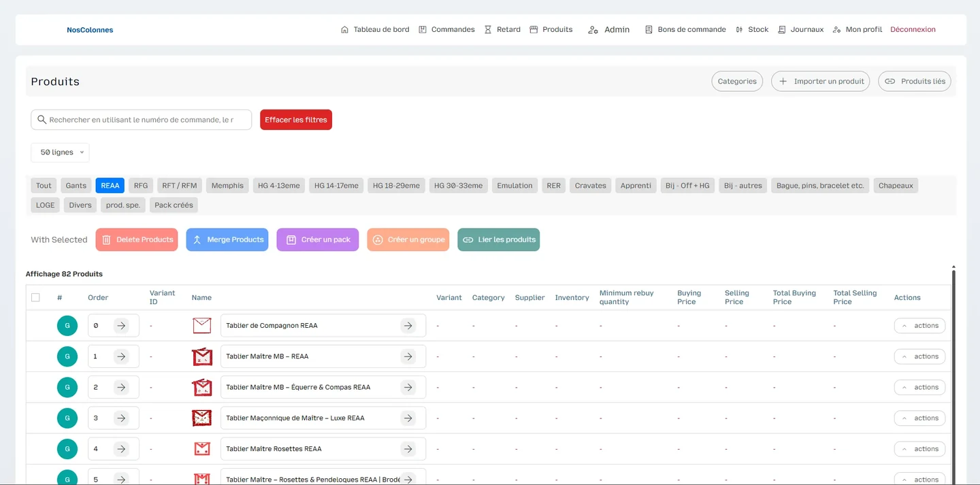
Task: Click green G badge in Tablier Maître MB – REAA row
Action: coord(67,356)
